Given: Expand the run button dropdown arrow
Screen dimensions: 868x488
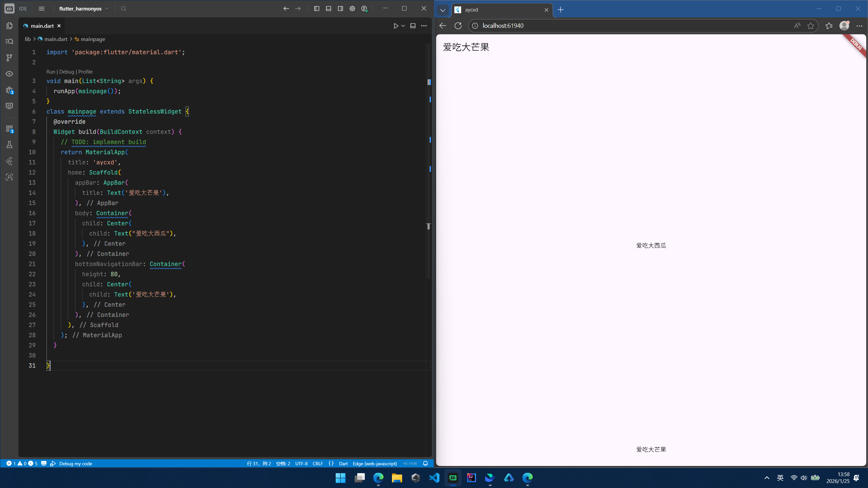Looking at the screenshot, I should point(403,26).
